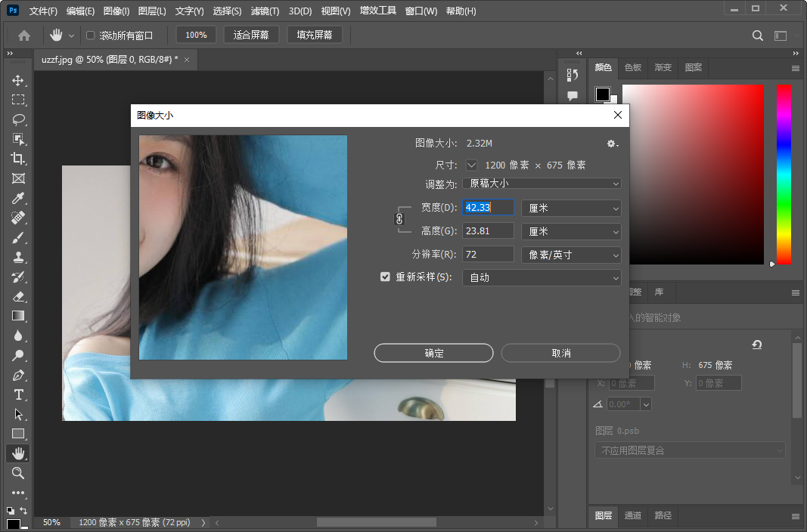Image resolution: width=807 pixels, height=532 pixels.
Task: Select the Crop tool
Action: [x=18, y=159]
